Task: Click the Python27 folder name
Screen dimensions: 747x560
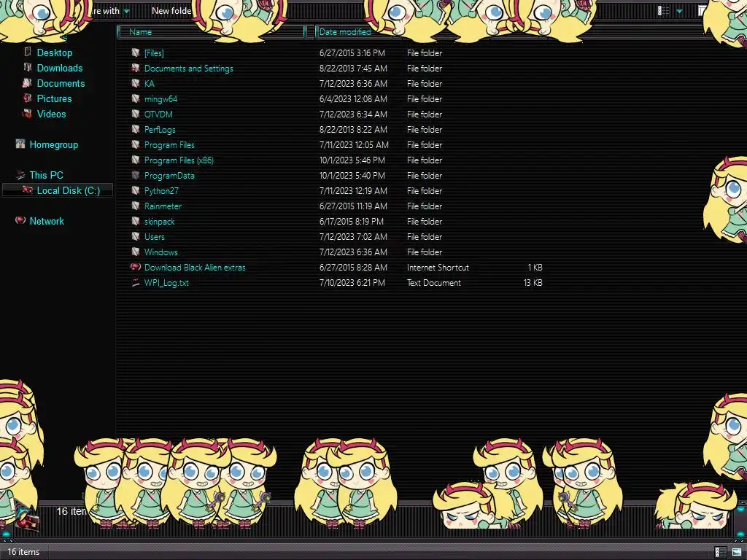Action: (161, 190)
